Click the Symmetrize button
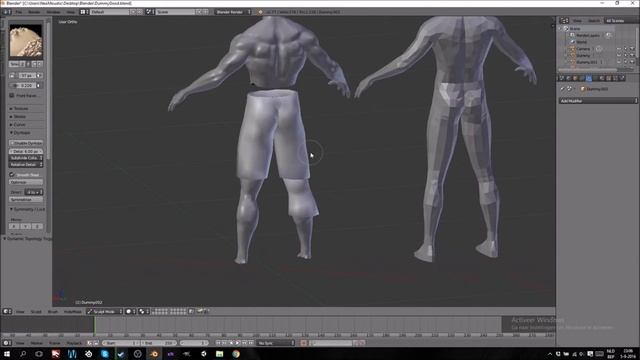Viewport: 640px width, 360px height. tap(26, 199)
